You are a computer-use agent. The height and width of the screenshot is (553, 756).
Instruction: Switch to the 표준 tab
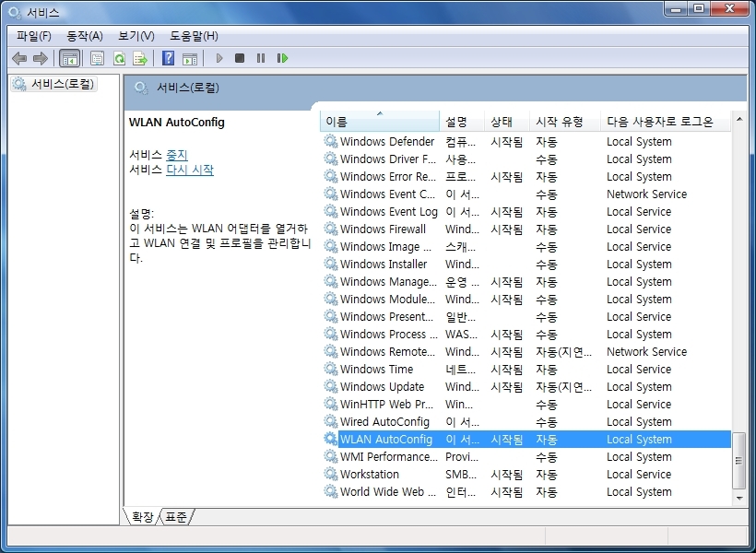pos(175,517)
